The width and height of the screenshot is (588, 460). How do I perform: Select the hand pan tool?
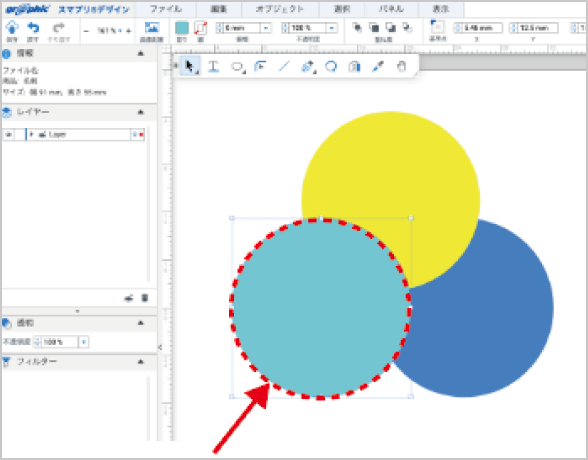pyautogui.click(x=401, y=66)
